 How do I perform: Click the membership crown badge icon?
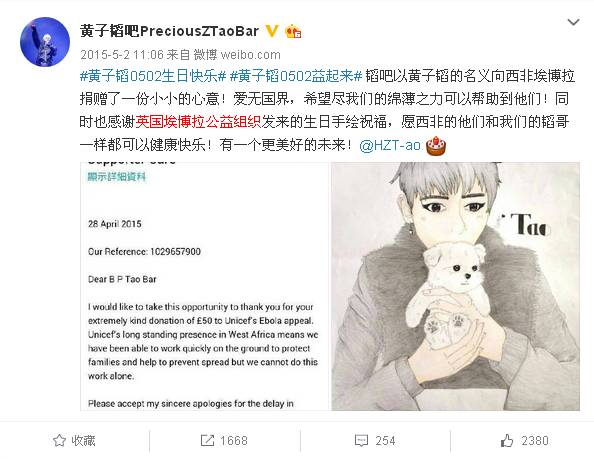[293, 31]
